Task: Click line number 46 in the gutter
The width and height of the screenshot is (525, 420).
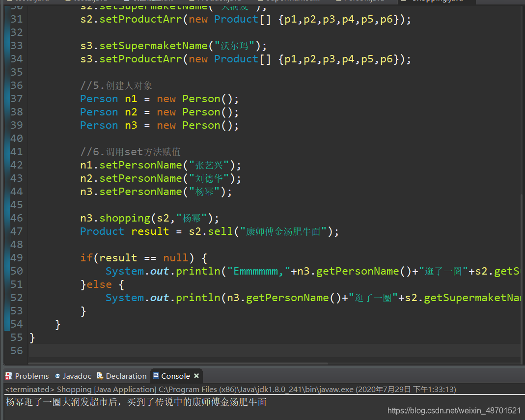Action: [17, 218]
